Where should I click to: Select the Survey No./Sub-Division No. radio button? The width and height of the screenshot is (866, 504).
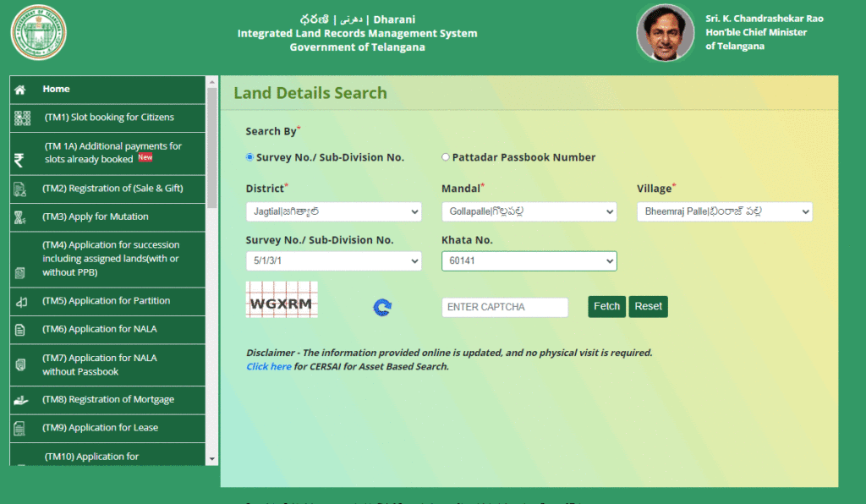tap(249, 156)
